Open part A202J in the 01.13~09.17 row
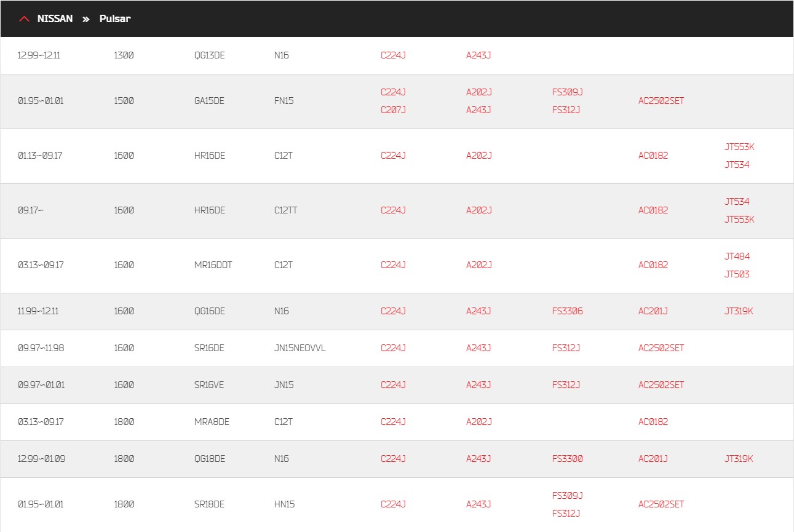 point(479,156)
